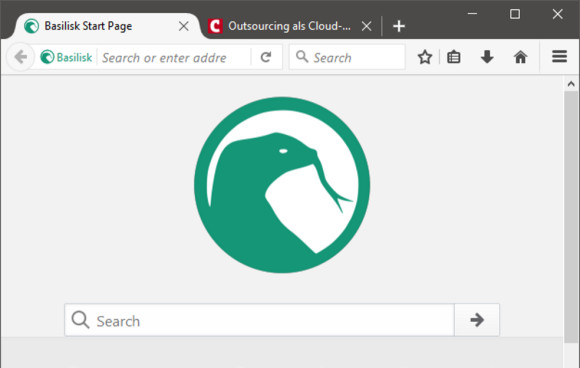
Task: Close the Outsourcing als Cloud tab
Action: click(x=366, y=26)
